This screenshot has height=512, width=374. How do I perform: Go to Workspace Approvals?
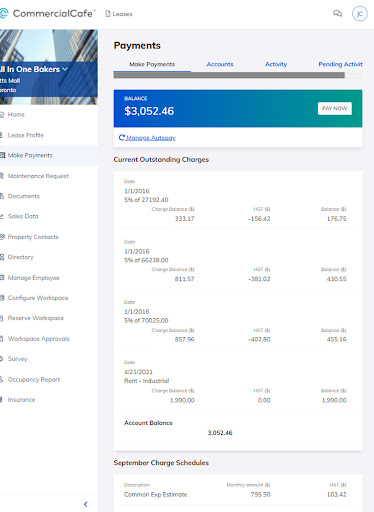(x=39, y=339)
